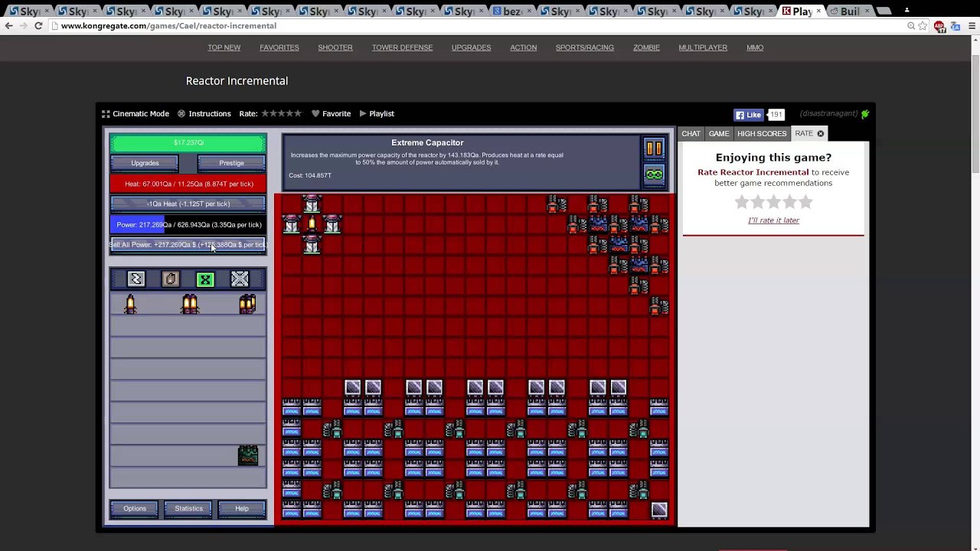Switch to the HIGH SCORES tab
Screen dimensions: 980x551
[x=762, y=133]
